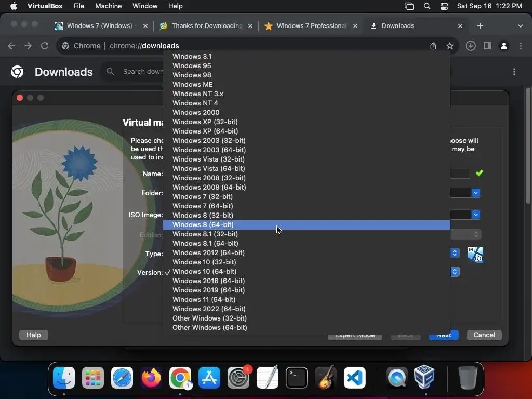Go forward using Chrome forward arrow
The height and width of the screenshot is (399, 532).
28,46
